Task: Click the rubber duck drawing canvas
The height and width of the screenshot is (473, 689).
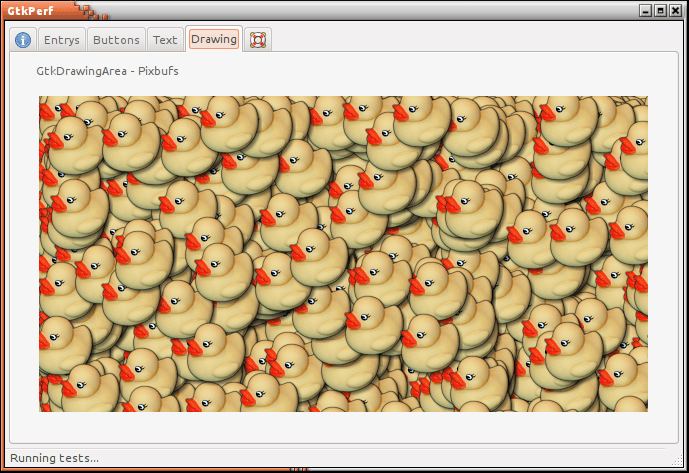Action: tap(343, 253)
